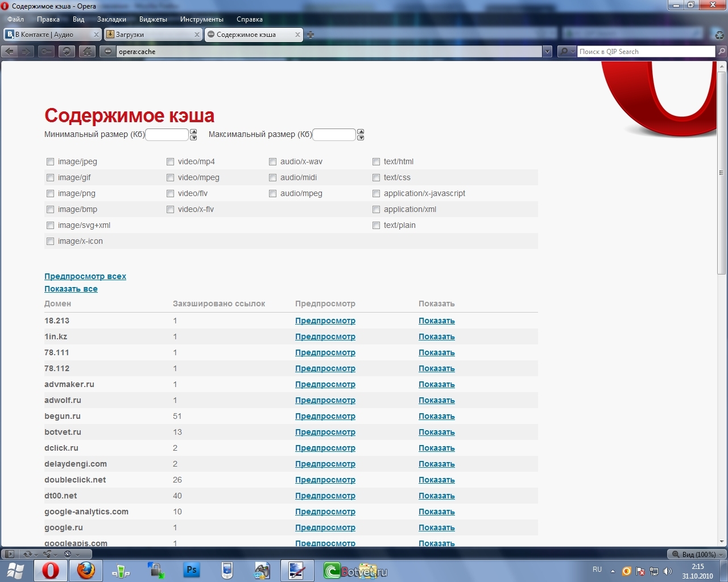Click the volume speaker tray icon

(x=668, y=571)
